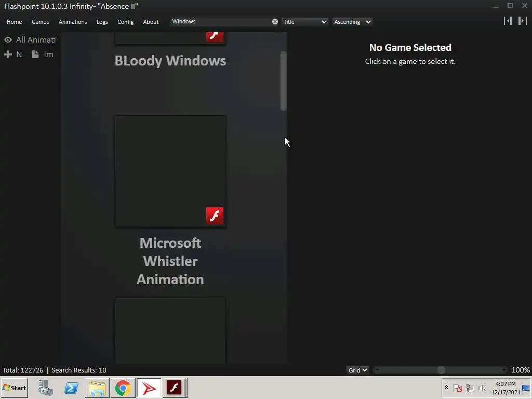Click the Action Center flag tray icon
This screenshot has width=532, height=399.
pos(458,388)
